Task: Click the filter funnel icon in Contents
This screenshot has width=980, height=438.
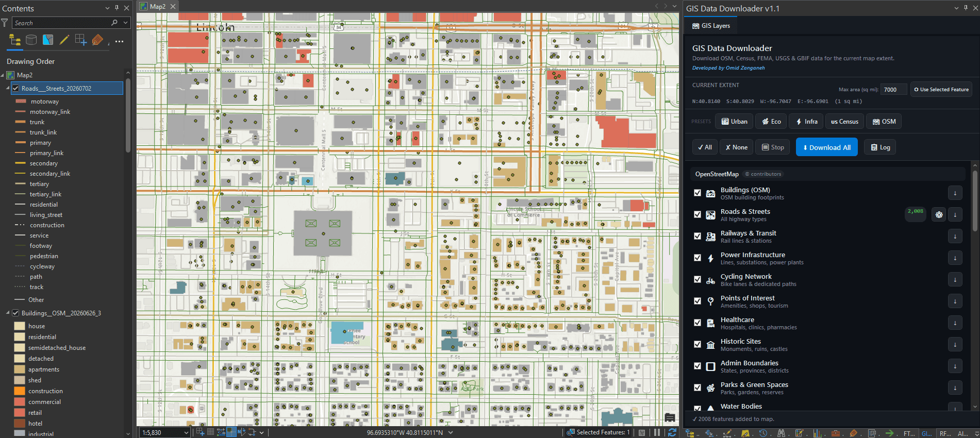Action: (5, 23)
